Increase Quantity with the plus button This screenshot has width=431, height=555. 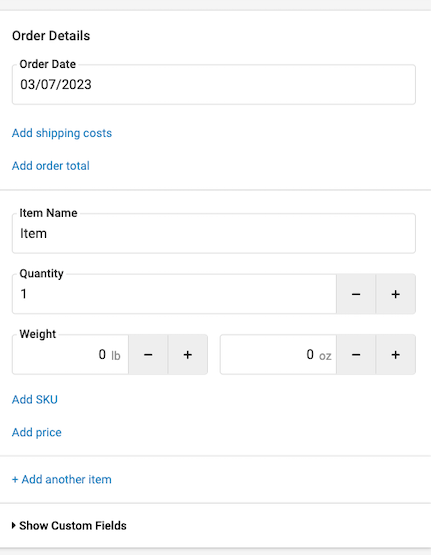click(396, 294)
